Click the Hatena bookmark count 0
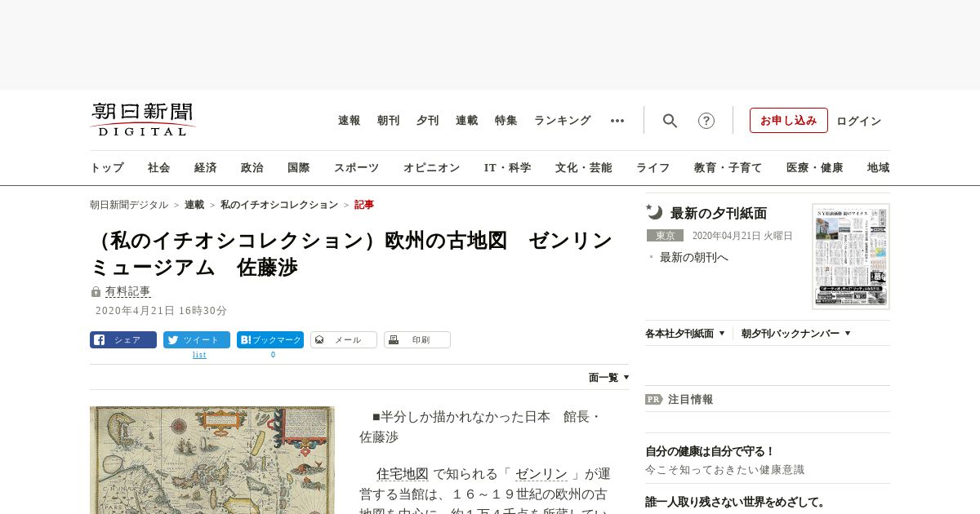This screenshot has height=514, width=980. click(x=273, y=355)
